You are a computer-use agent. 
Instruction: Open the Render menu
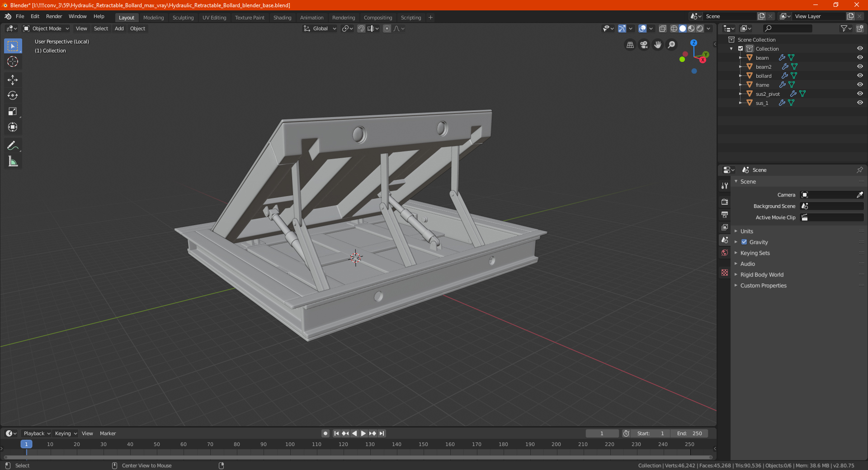[x=54, y=16]
